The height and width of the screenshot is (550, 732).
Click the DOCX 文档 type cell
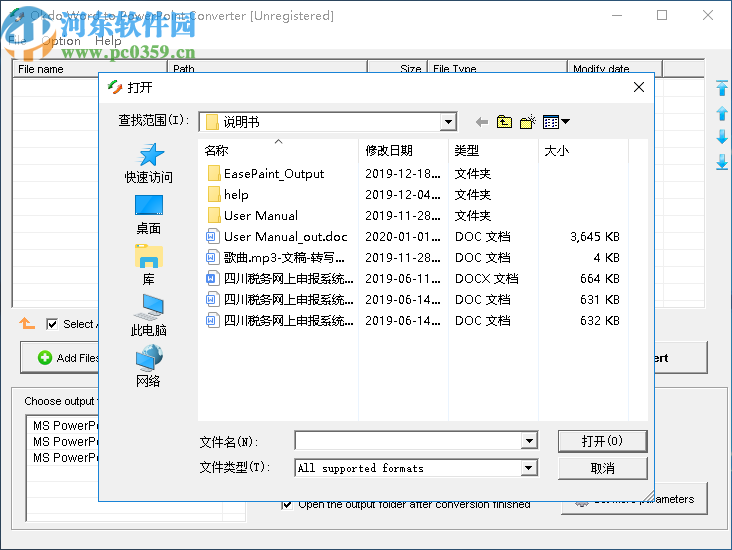tap(486, 279)
